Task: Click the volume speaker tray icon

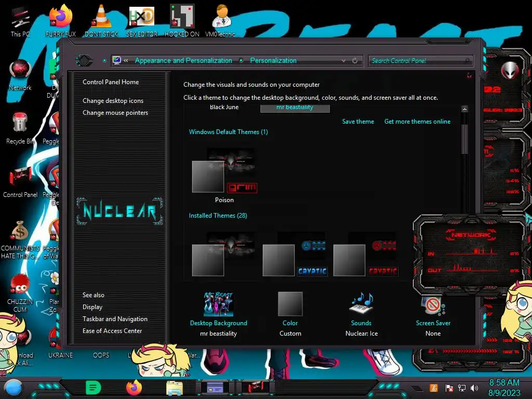Action: (474, 388)
